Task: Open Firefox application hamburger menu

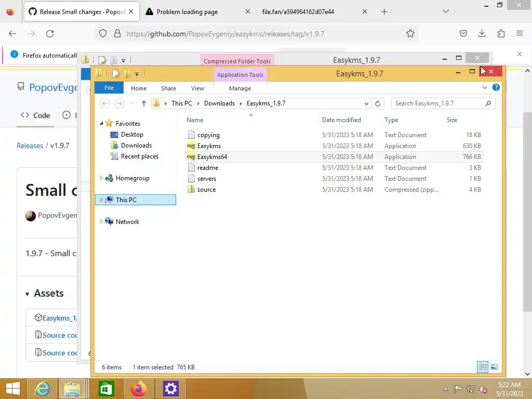Action: coord(520,33)
